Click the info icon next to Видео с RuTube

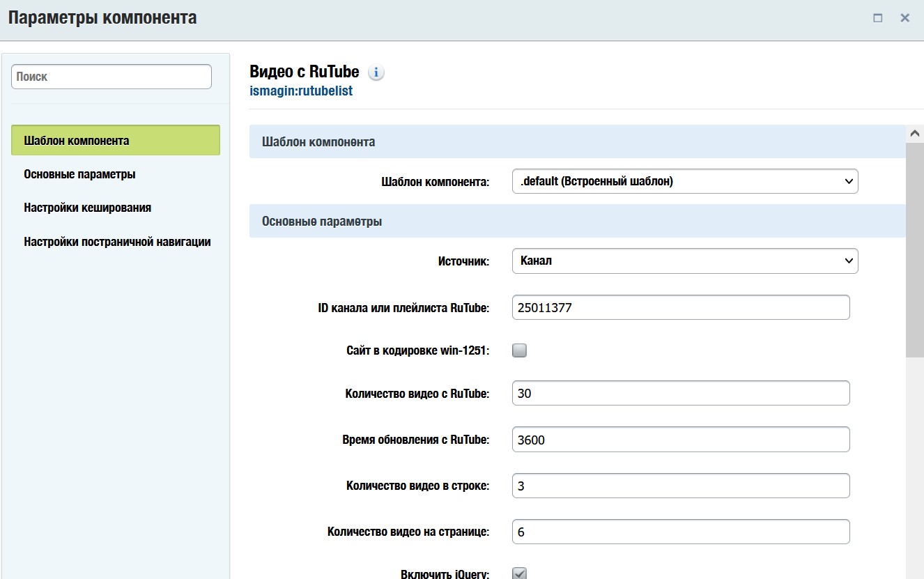tap(376, 72)
